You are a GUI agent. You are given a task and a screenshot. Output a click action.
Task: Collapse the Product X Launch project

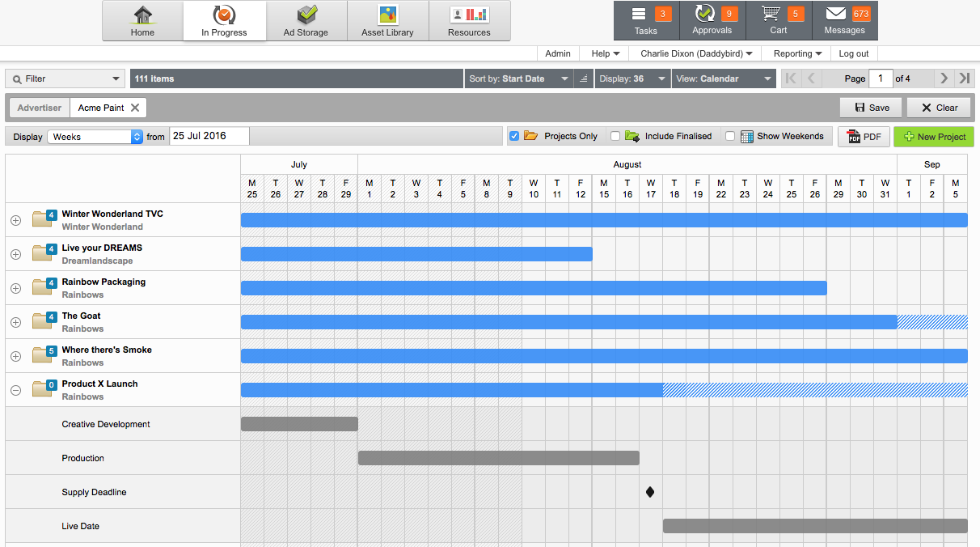(15, 389)
